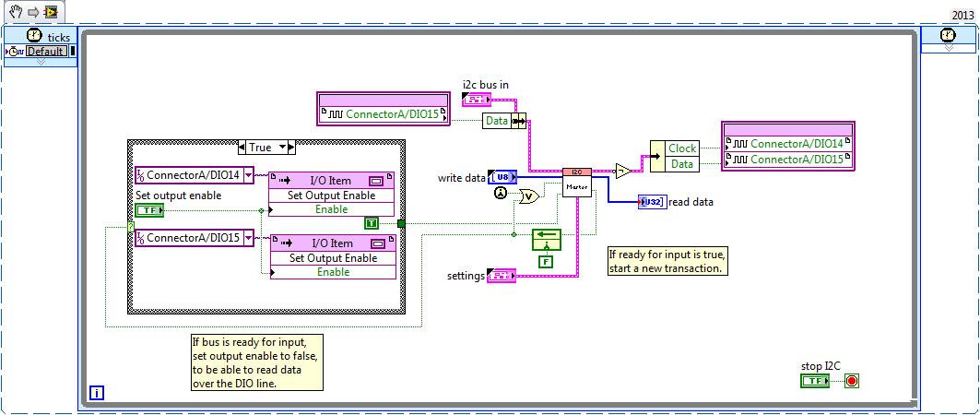Viewport: 980px width, 415px height.
Task: Click the comment 'If bus is ready for input'
Action: (257, 362)
